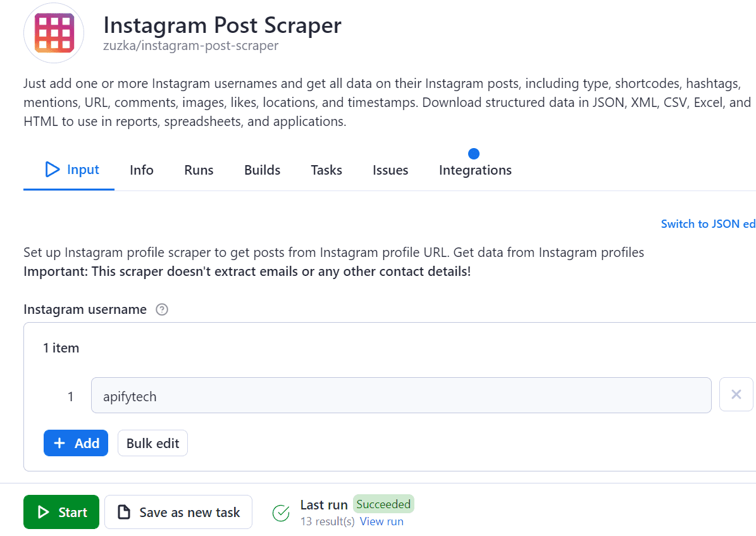Select the Issues tab
This screenshot has height=536, width=756.
[x=390, y=170]
